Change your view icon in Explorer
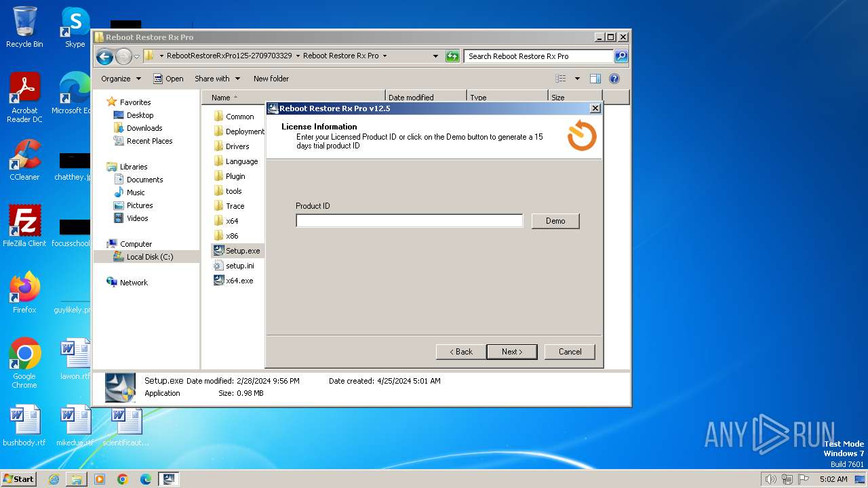Viewport: 868px width, 488px height. [x=561, y=79]
